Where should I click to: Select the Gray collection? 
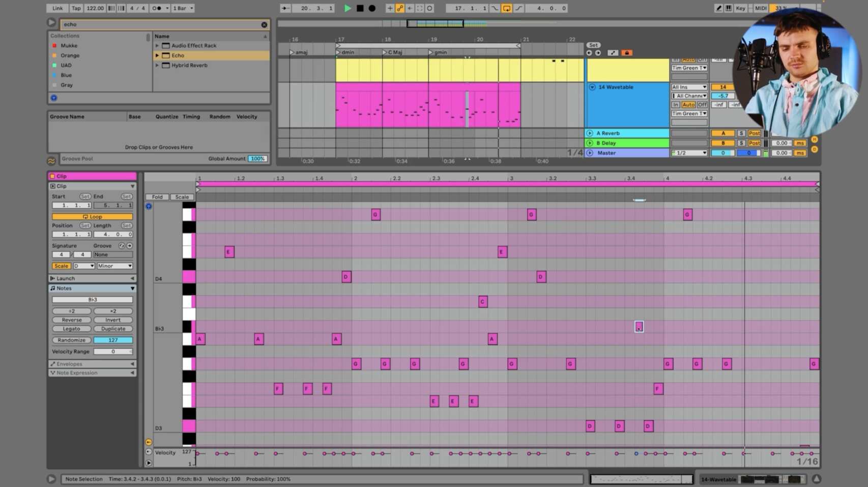pos(67,85)
